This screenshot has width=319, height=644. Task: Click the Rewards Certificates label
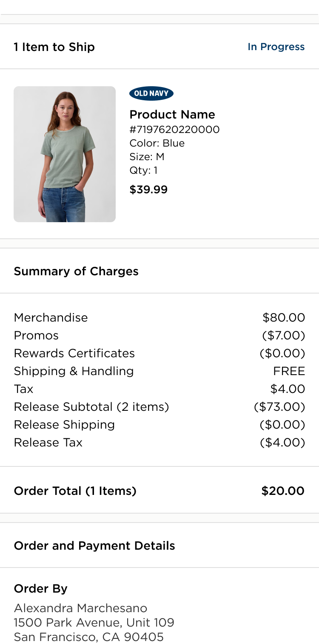74,353
